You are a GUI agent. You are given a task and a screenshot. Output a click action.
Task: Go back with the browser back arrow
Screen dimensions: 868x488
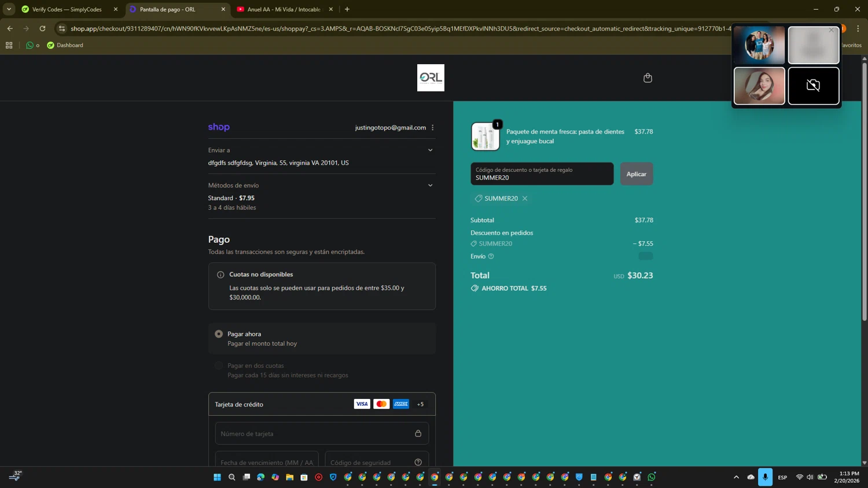(x=10, y=28)
